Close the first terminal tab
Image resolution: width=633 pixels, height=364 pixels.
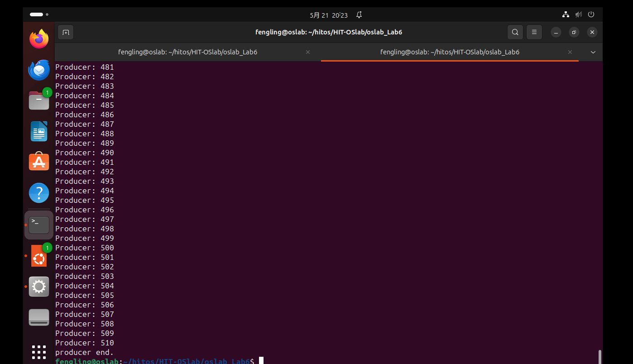coord(308,52)
